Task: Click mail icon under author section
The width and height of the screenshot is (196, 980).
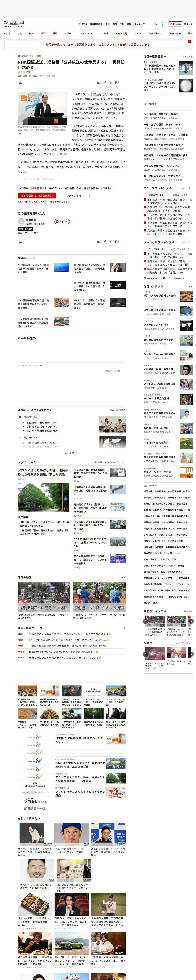Action: tap(99, 242)
